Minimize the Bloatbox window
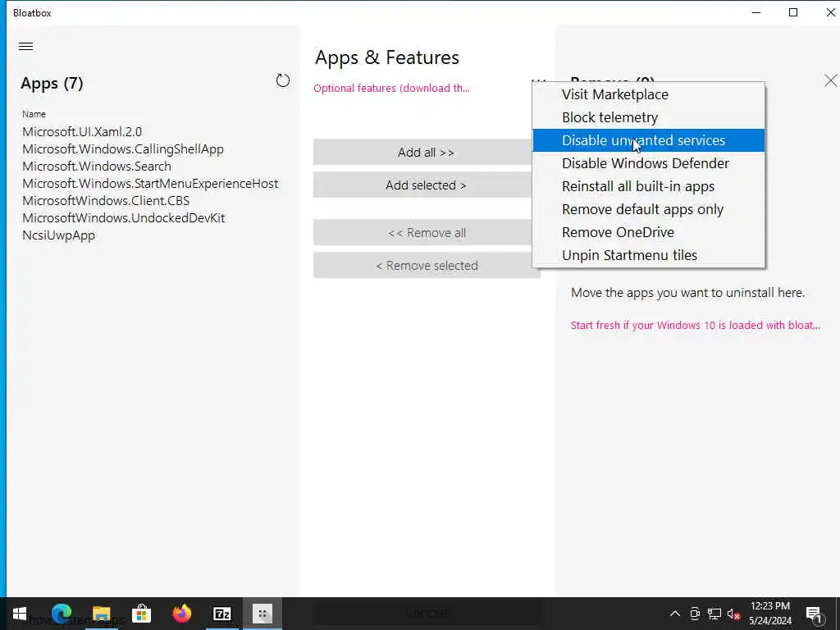Screen dimensions: 840x630 click(x=756, y=12)
